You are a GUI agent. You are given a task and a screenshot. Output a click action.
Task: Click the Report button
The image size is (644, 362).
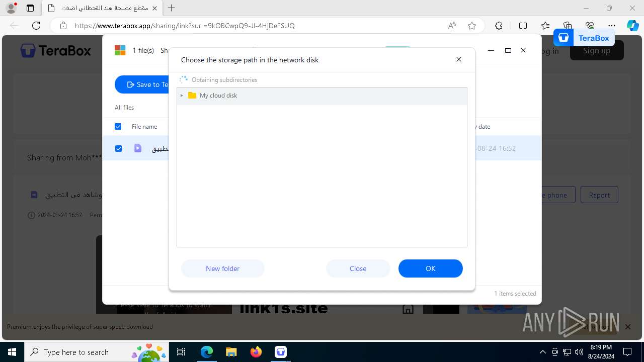point(599,195)
